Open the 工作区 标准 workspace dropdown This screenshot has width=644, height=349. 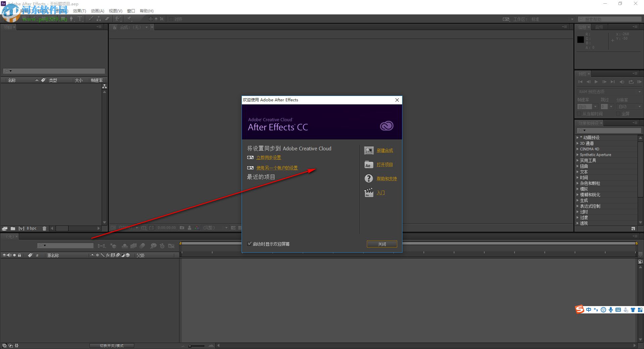(552, 19)
